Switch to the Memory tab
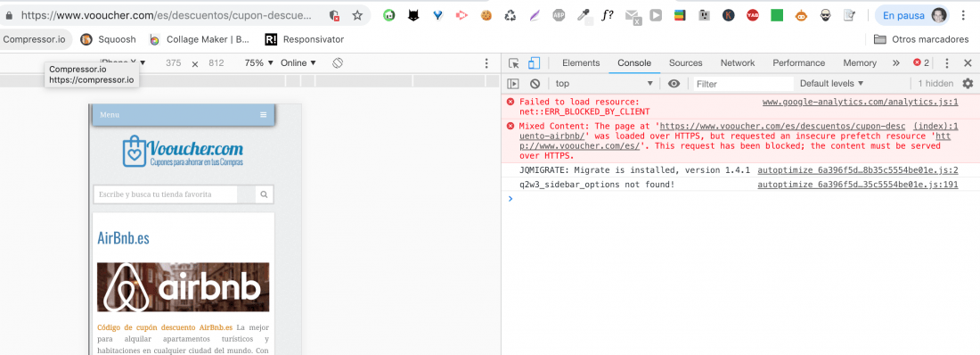Viewport: 980px width, 355px height. tap(860, 63)
